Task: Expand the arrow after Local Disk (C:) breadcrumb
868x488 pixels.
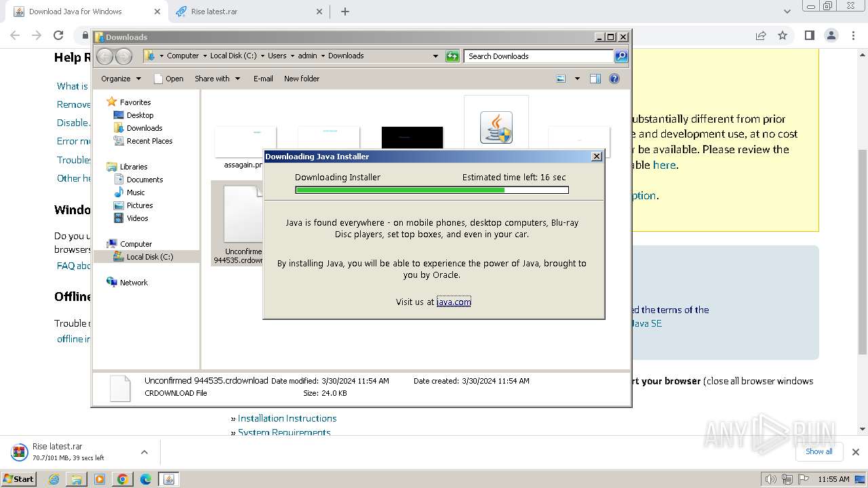Action: point(262,56)
